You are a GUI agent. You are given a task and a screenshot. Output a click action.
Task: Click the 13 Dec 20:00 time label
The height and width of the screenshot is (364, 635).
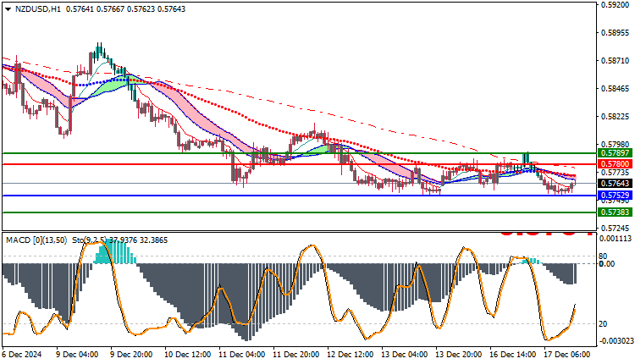pyautogui.click(x=459, y=355)
